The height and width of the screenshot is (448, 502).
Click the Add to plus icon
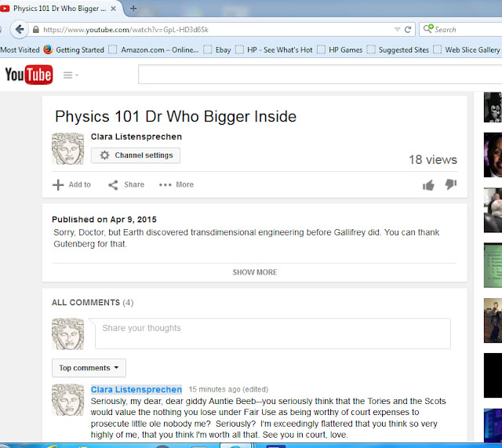(58, 185)
